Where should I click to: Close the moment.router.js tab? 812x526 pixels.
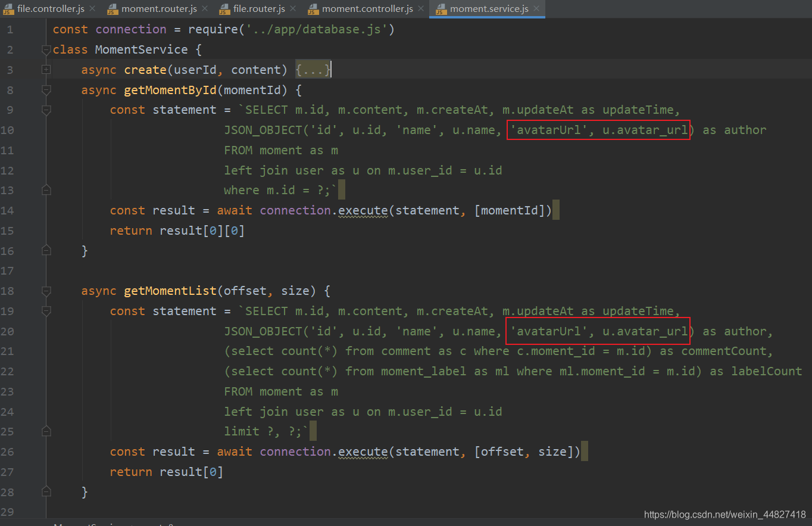coord(205,9)
